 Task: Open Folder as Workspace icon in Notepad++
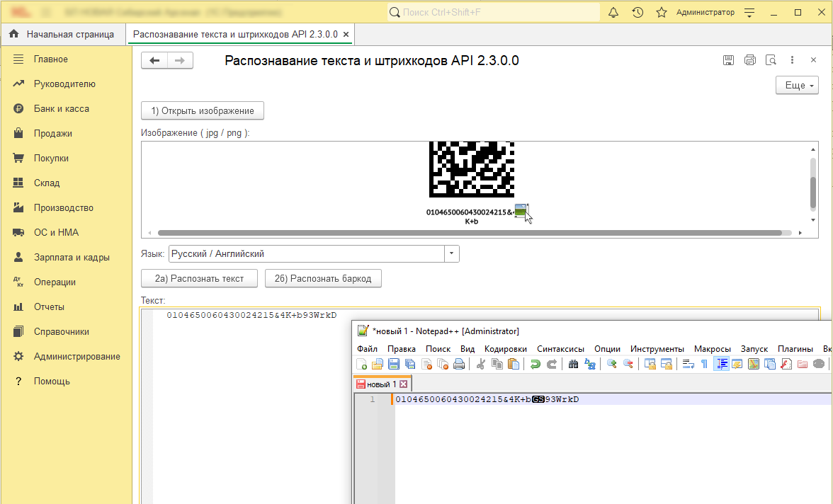803,364
